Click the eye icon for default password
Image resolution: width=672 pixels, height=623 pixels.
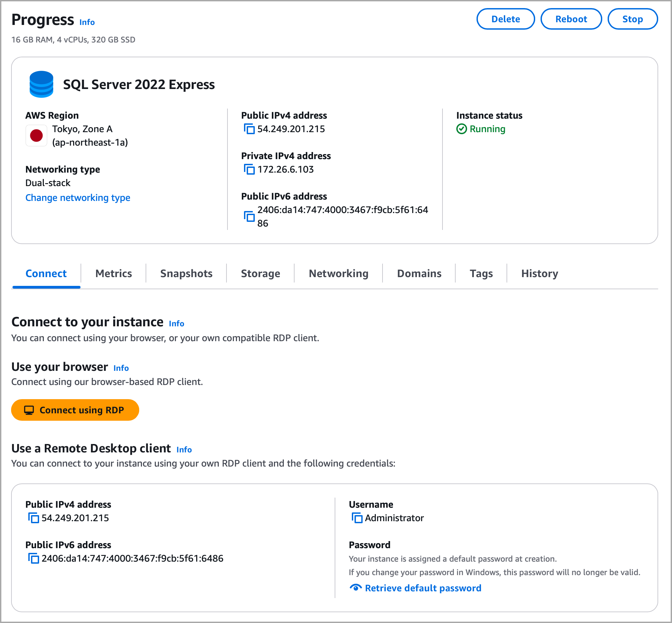(356, 588)
